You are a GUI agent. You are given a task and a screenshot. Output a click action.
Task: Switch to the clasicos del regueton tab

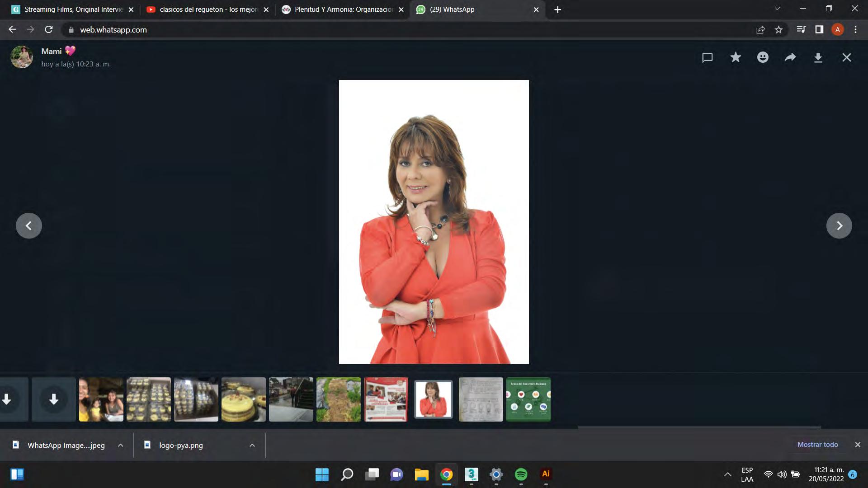click(208, 9)
